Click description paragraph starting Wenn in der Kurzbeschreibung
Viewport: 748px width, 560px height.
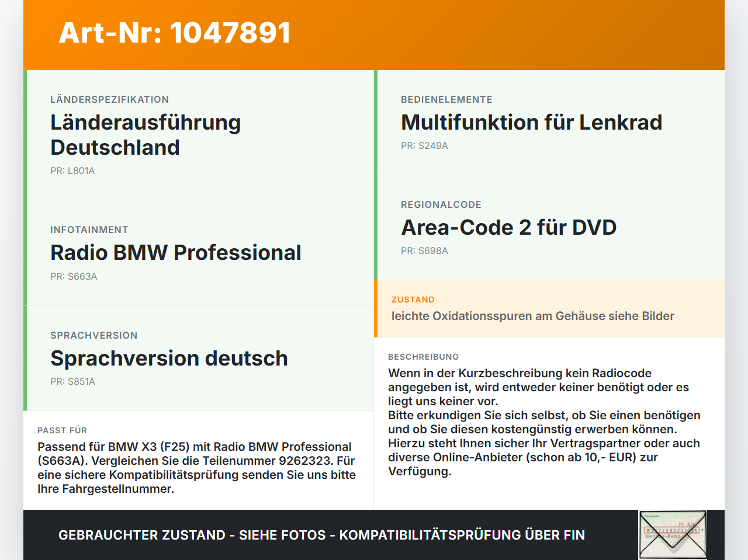point(544,422)
